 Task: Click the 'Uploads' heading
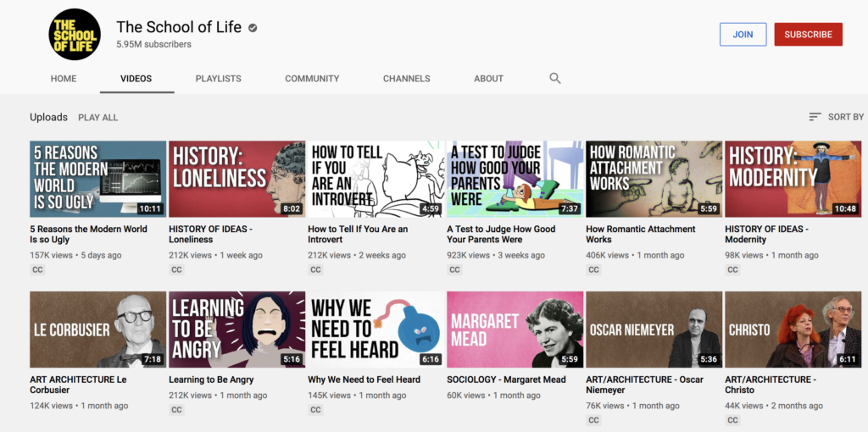[x=48, y=117]
